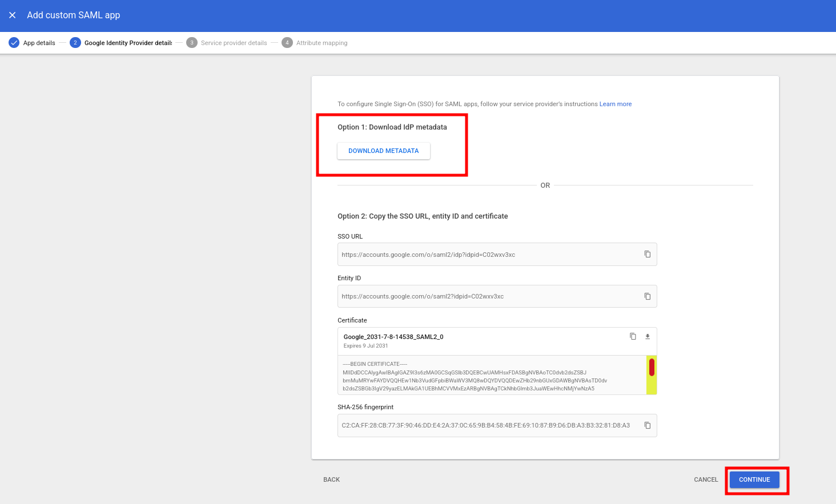Jump to Attribute mapping step
836x504 pixels.
[322, 43]
